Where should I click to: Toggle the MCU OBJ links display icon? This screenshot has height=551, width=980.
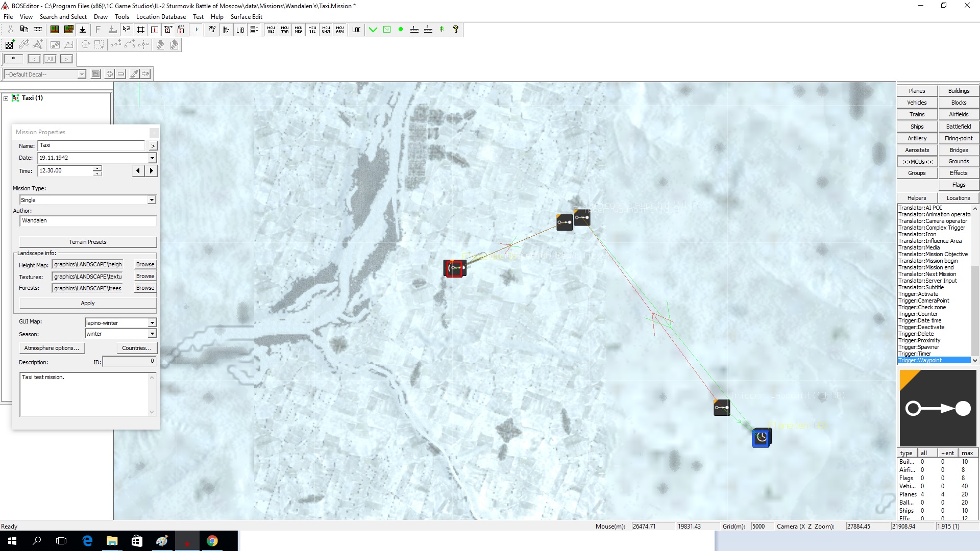(271, 30)
